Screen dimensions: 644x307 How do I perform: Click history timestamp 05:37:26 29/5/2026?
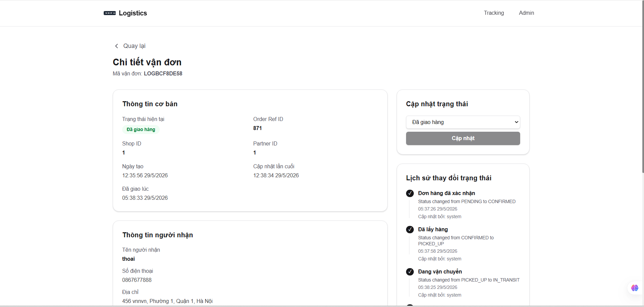[x=438, y=209]
